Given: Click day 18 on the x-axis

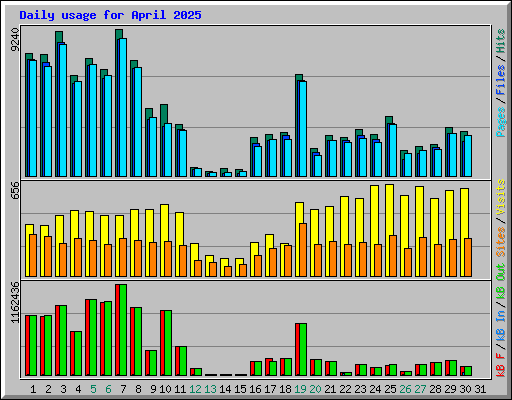Looking at the screenshot, I should pos(285,389).
